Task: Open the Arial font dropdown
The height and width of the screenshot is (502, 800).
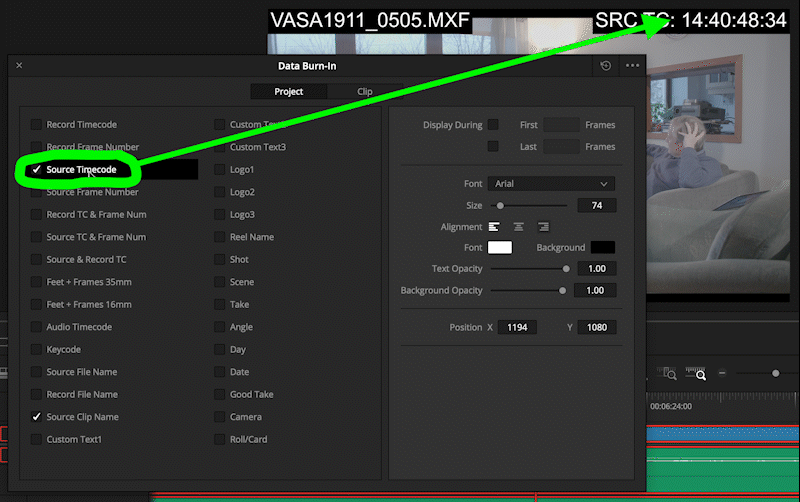Action: coord(551,184)
